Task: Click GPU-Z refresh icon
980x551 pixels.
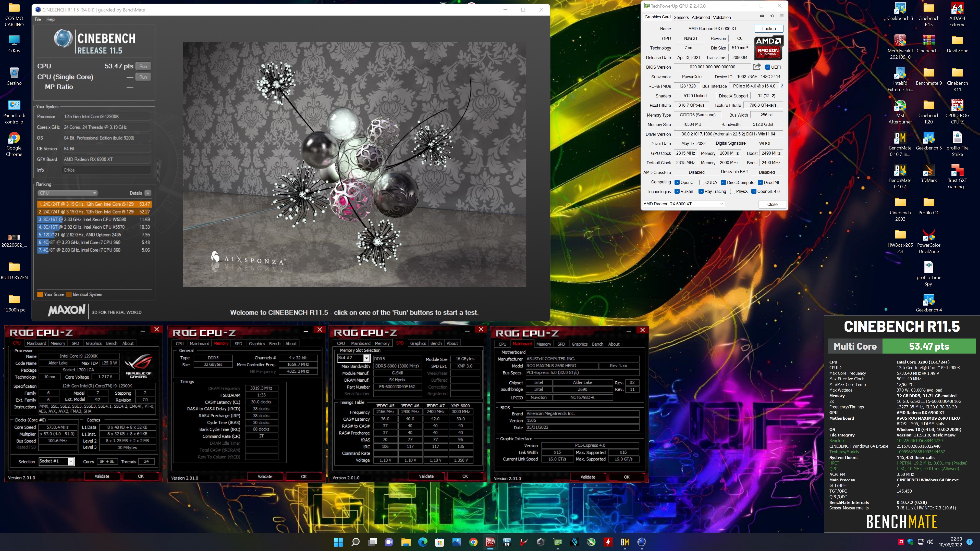Action: tap(772, 16)
